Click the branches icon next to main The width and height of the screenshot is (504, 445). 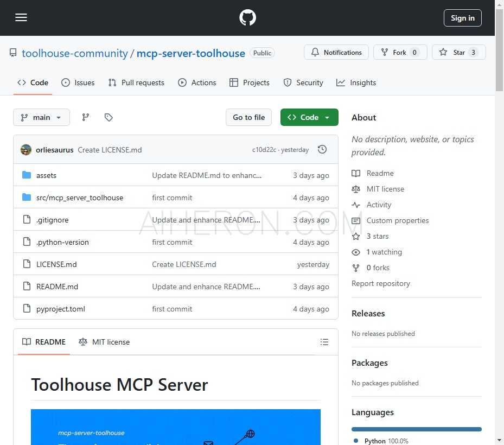tap(86, 117)
